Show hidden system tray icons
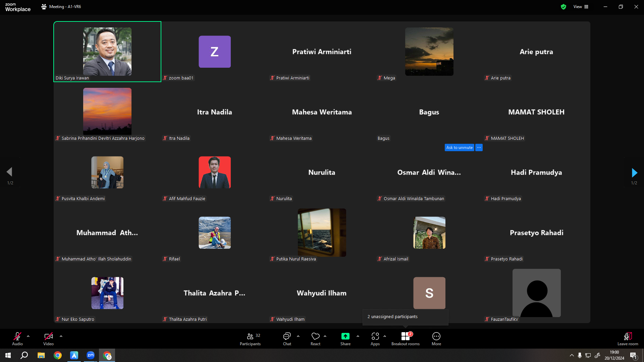This screenshot has width=644, height=362. pos(572,355)
